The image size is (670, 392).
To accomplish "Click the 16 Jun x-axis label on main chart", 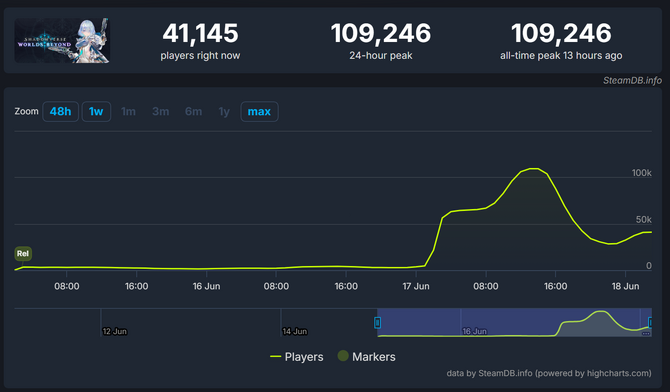I will pyautogui.click(x=206, y=286).
